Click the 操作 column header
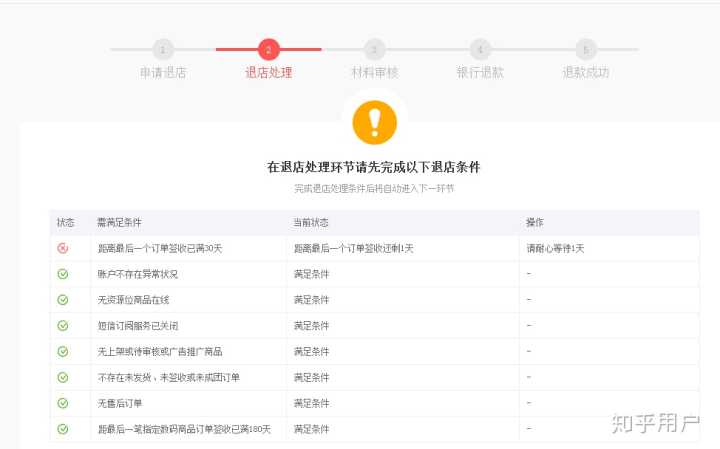Image resolution: width=720 pixels, height=449 pixels. click(535, 222)
